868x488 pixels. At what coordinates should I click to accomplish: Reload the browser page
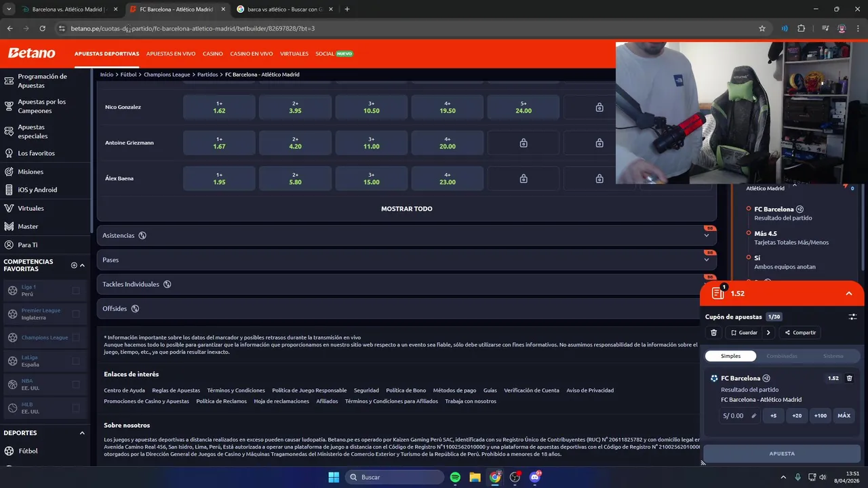(x=42, y=28)
